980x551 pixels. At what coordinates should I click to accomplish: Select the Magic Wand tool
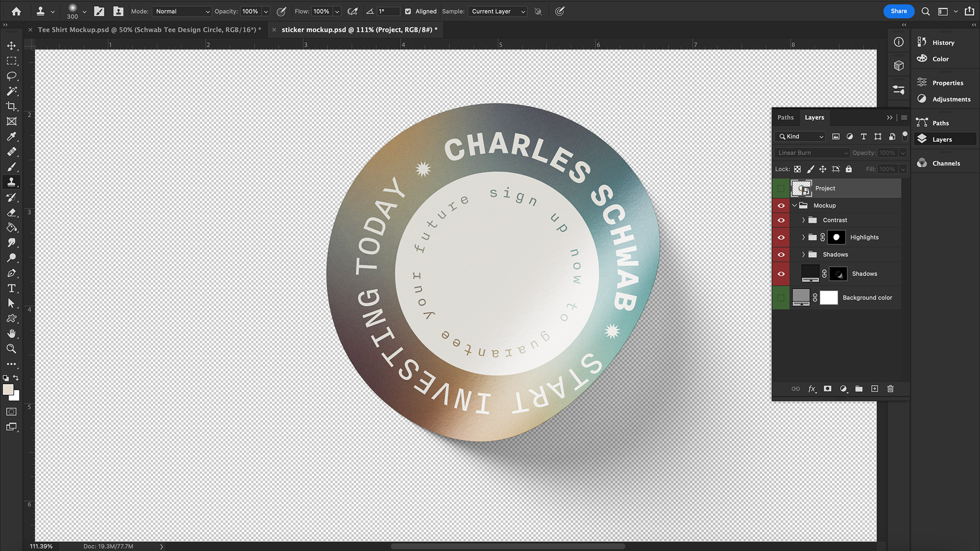(11, 91)
